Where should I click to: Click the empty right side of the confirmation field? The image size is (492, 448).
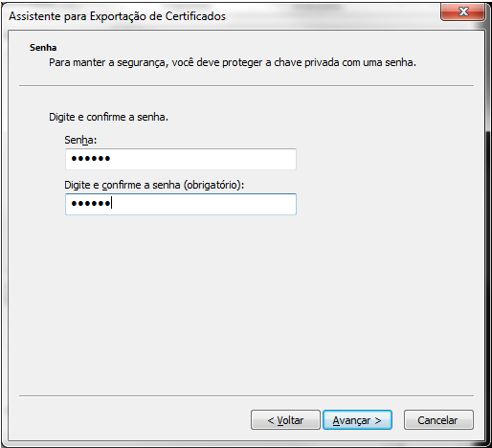223,204
